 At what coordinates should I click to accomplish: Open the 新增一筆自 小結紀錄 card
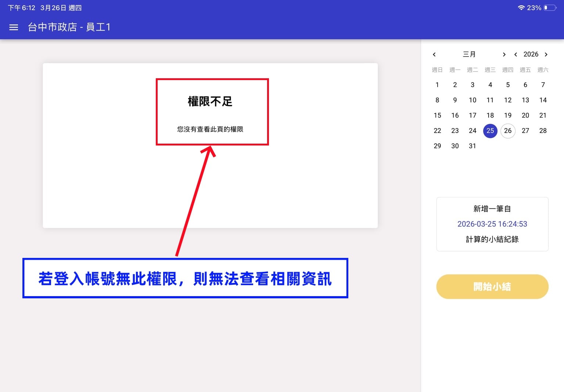pyautogui.click(x=492, y=224)
